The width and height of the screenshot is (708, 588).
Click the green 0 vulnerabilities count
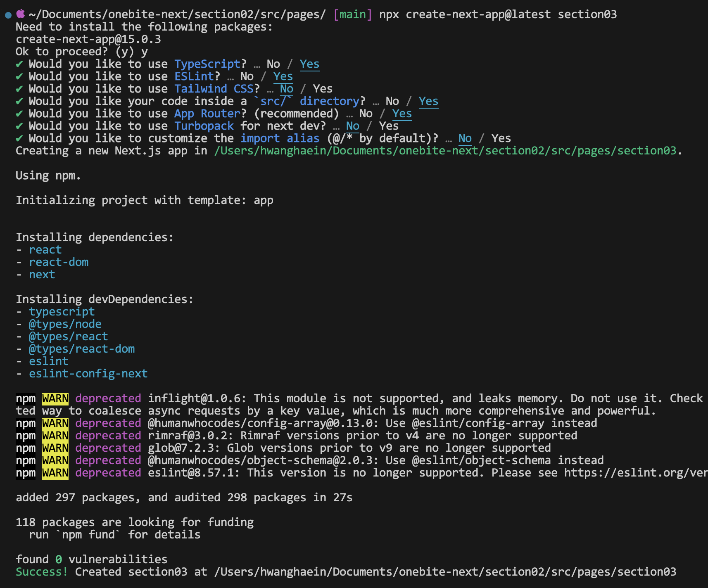point(59,560)
